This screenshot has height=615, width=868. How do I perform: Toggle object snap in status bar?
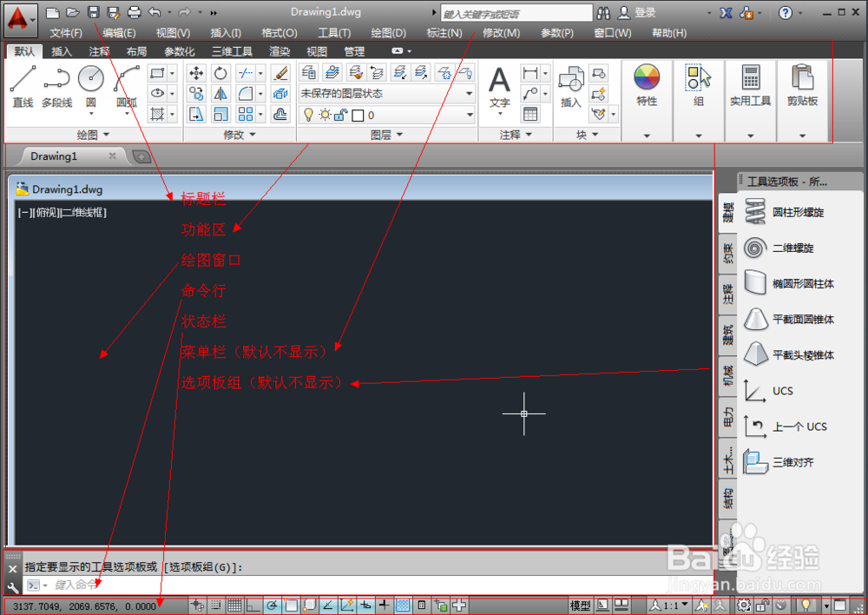(291, 605)
